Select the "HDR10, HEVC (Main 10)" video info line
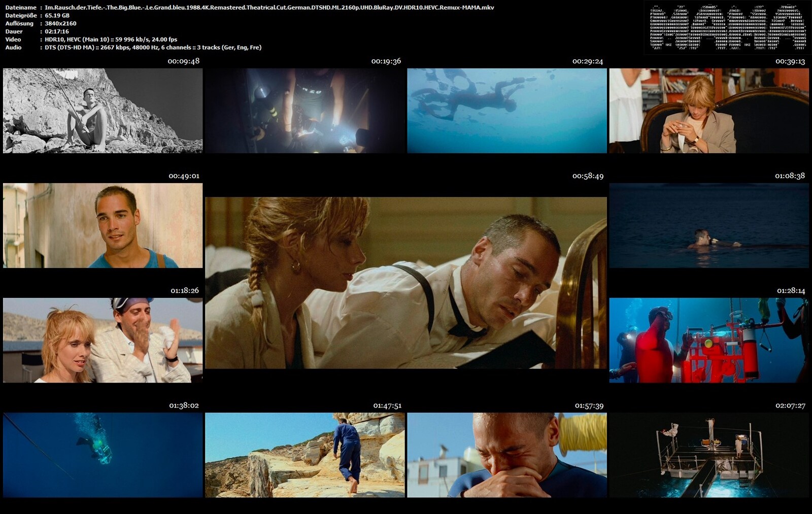The width and height of the screenshot is (812, 514). [111, 39]
